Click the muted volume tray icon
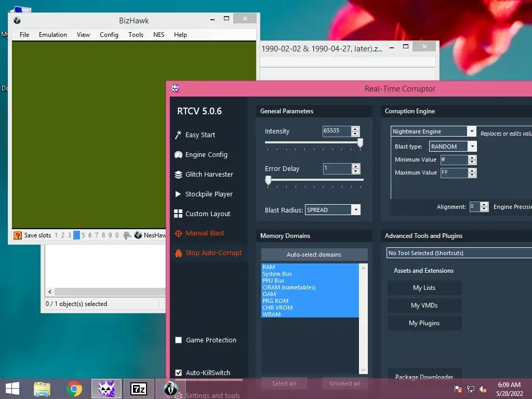This screenshot has height=399, width=532. tap(483, 389)
